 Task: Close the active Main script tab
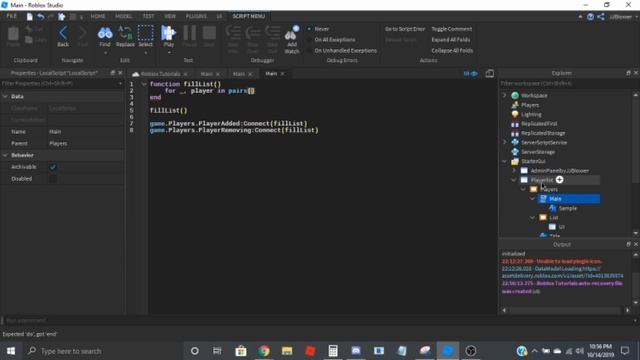coord(282,74)
